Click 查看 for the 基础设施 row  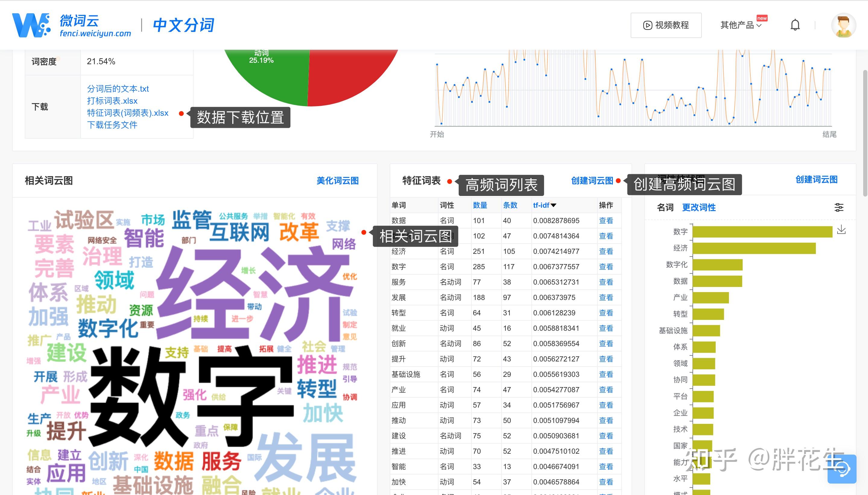pyautogui.click(x=606, y=374)
